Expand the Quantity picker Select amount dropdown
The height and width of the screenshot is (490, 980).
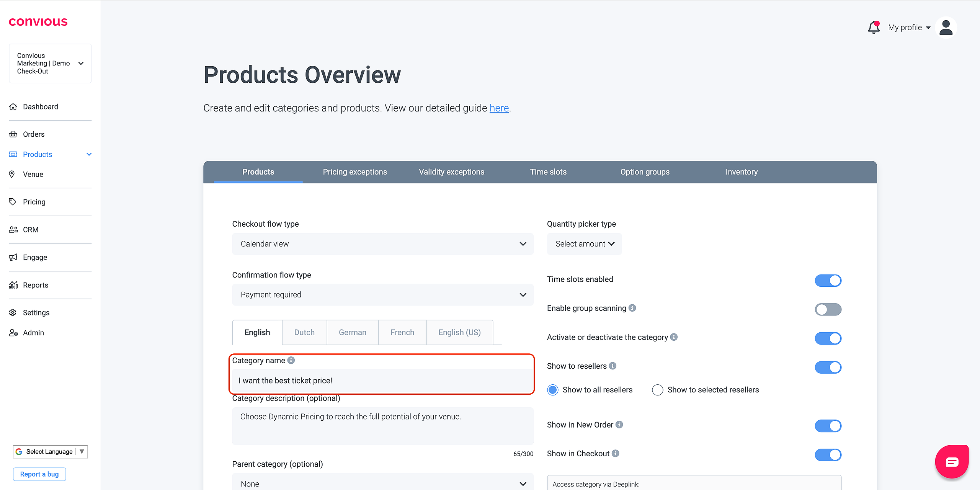pos(584,244)
